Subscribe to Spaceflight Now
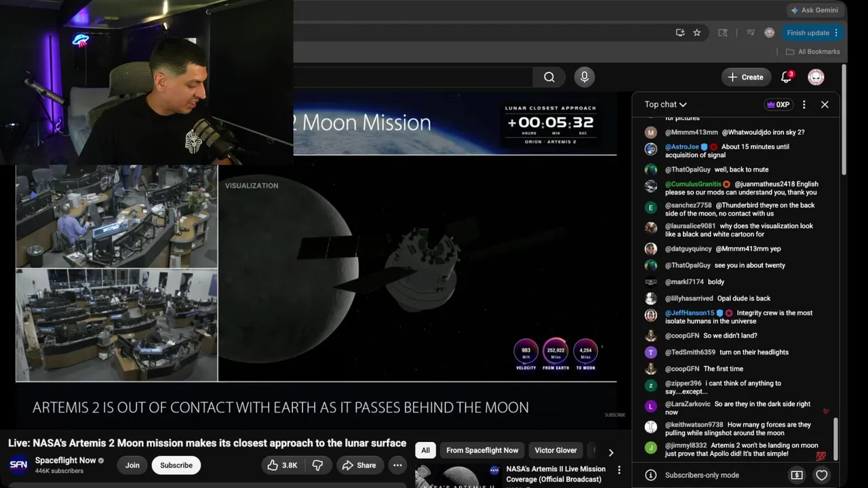The image size is (868, 488). coord(176,465)
